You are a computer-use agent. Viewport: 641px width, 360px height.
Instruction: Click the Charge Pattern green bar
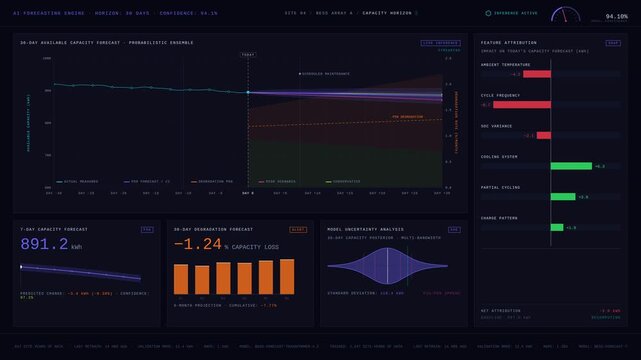point(557,227)
